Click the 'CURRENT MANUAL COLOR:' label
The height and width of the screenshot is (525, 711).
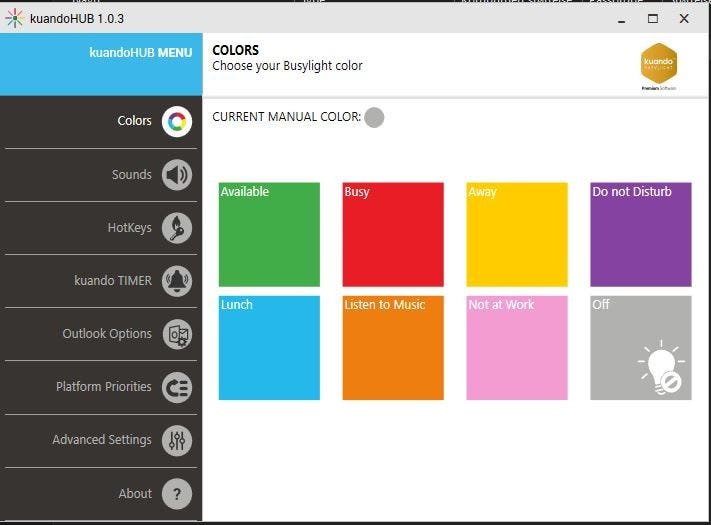pyautogui.click(x=287, y=117)
